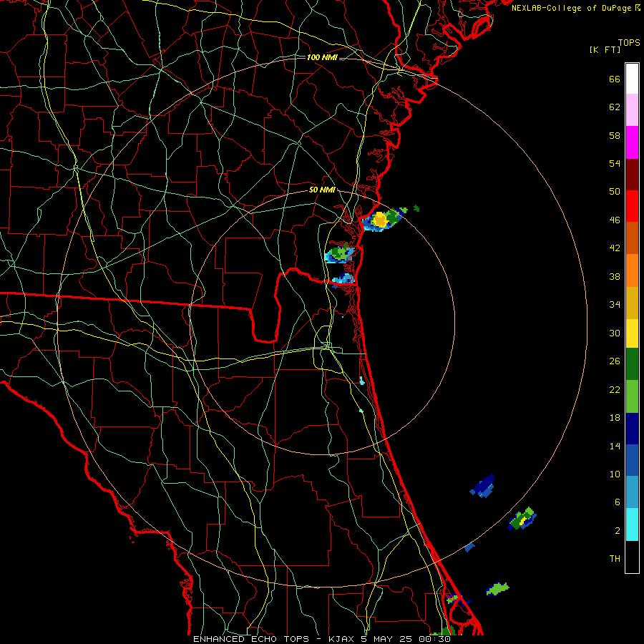Pick the bright yellow legend swatch

(632, 333)
